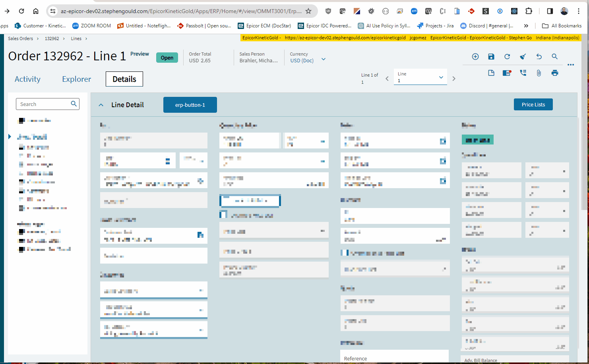Reload the page in the browser
589x364 pixels.
tap(21, 11)
